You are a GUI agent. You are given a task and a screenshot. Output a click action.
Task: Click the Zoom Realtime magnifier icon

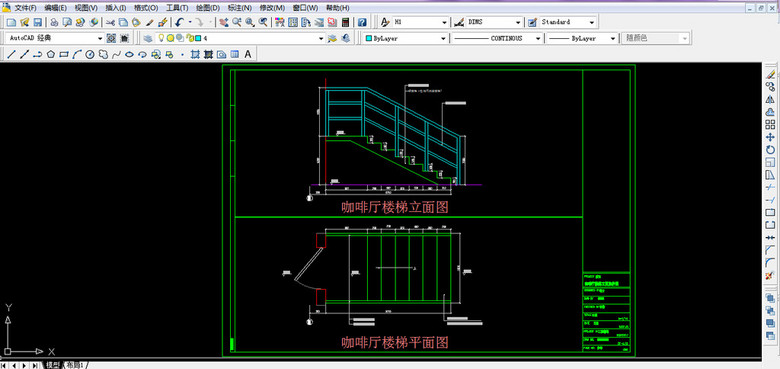pos(237,22)
